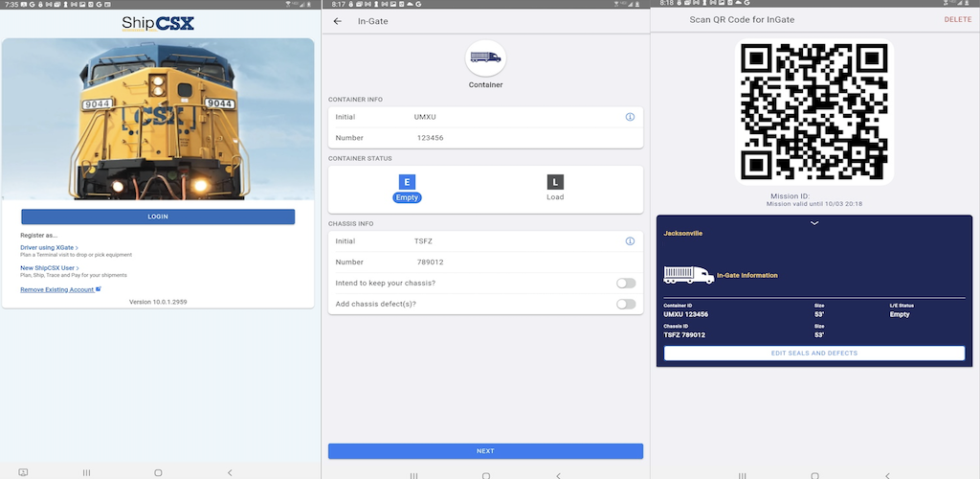Tap the CSX locomotive banner image

coord(158,119)
